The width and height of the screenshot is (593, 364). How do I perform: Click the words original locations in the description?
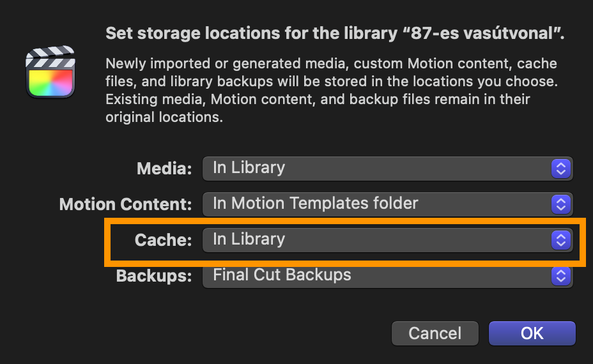(163, 117)
